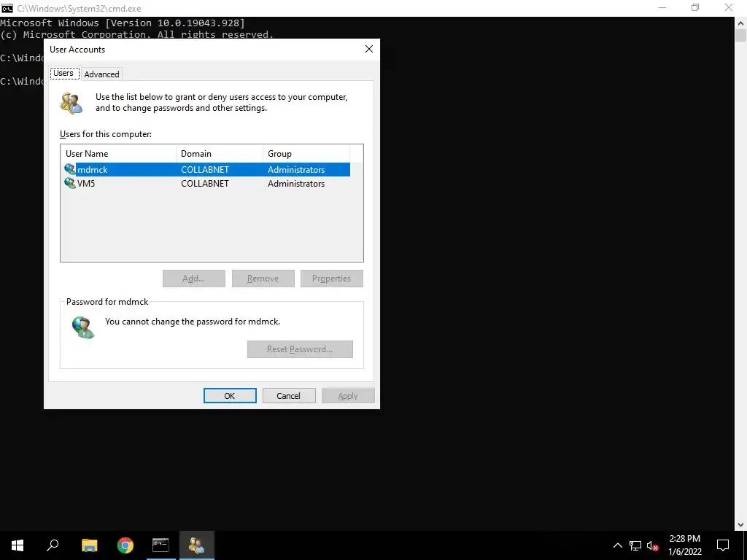Viewport: 747px width, 560px height.
Task: Click Administrators group in VM5 row
Action: pos(296,183)
